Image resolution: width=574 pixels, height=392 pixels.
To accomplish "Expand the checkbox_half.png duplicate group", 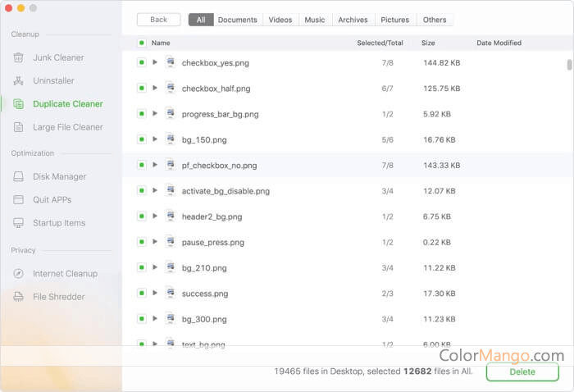I will [155, 89].
